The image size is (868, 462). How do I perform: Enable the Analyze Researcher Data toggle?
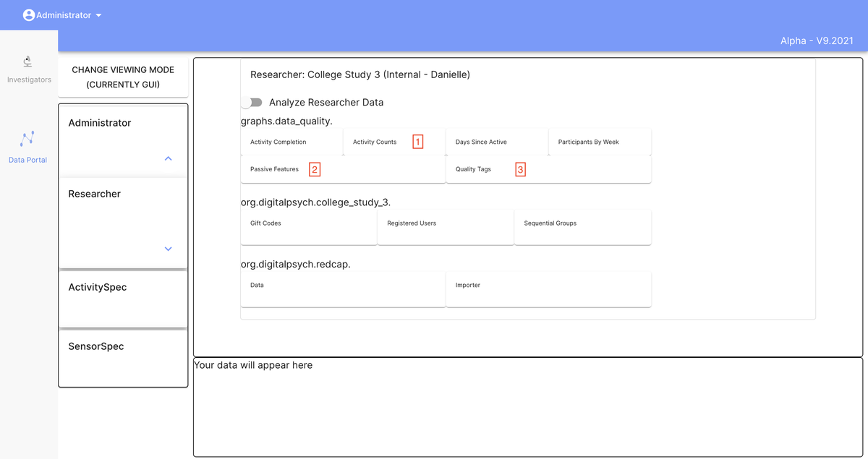[x=252, y=102]
